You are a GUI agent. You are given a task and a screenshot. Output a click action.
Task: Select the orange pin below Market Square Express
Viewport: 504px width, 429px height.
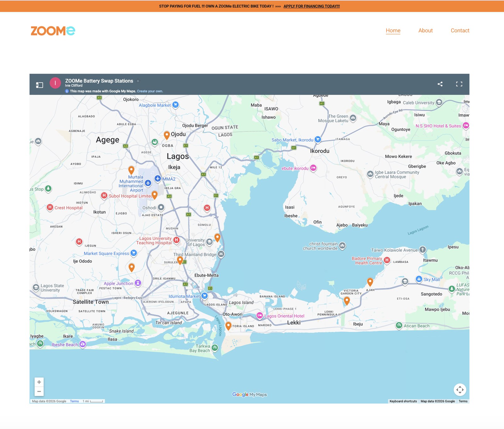coord(132,268)
